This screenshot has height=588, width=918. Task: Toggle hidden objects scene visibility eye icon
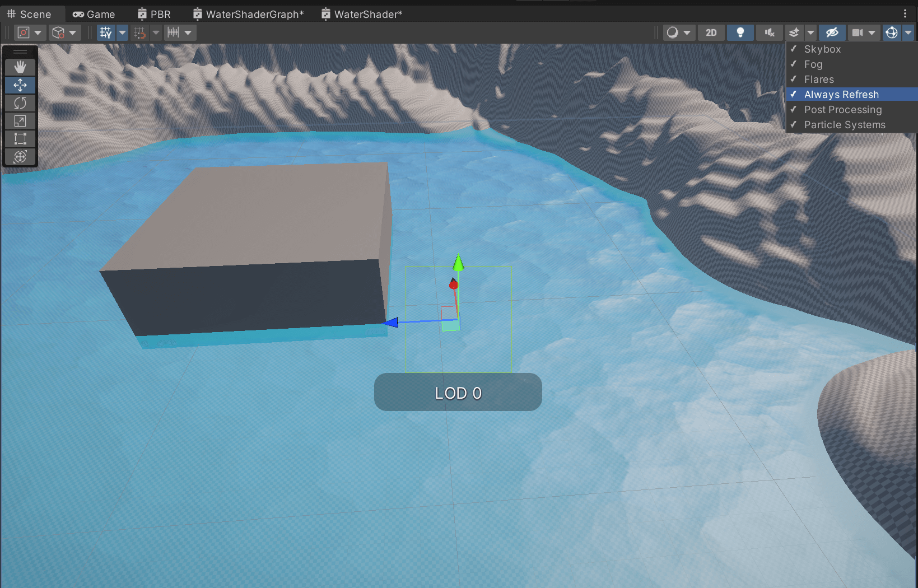pyautogui.click(x=832, y=32)
